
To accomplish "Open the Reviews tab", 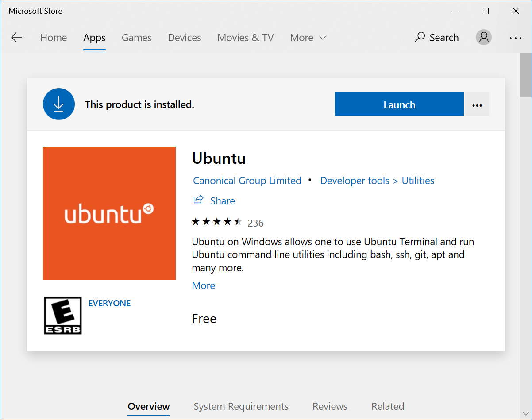I will point(330,406).
